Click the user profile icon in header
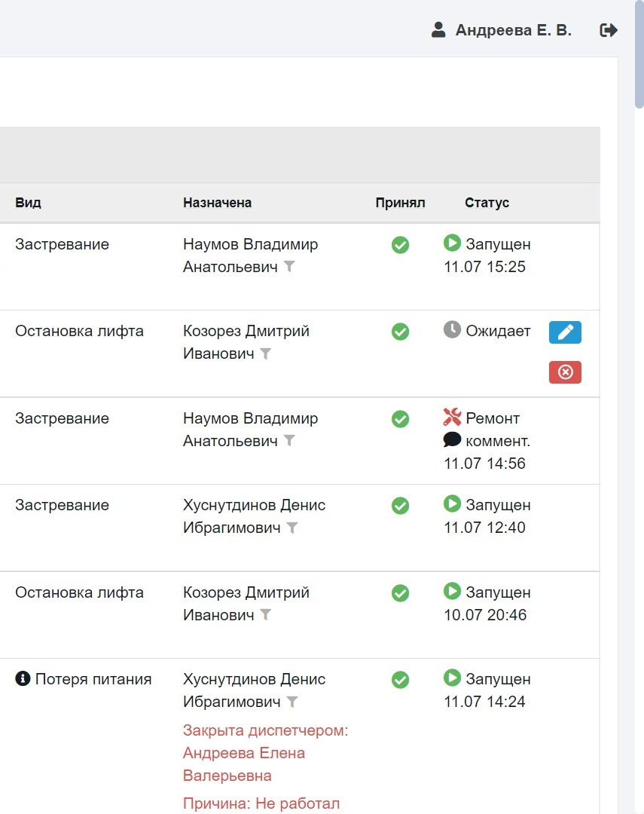This screenshot has width=644, height=814. tap(438, 29)
